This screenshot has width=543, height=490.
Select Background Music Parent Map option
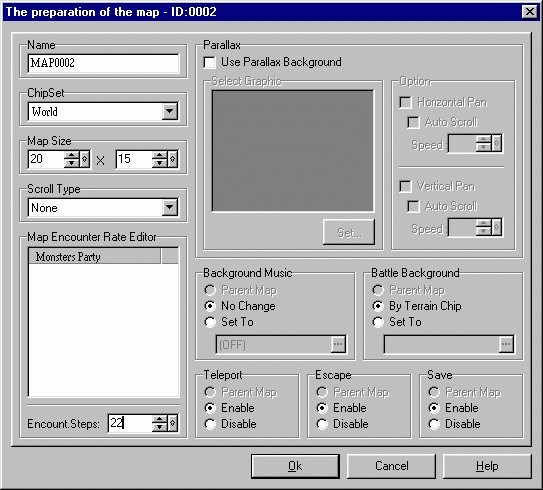pyautogui.click(x=210, y=290)
